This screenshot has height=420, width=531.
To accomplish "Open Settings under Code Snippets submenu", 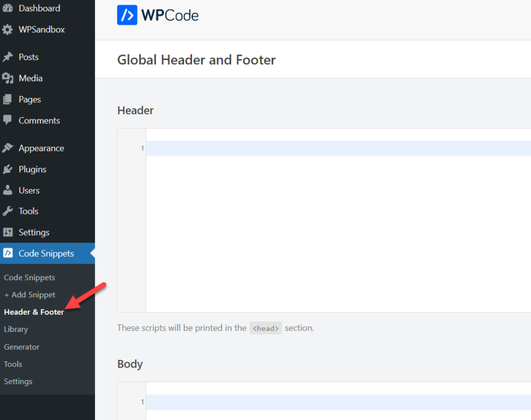I will click(18, 382).
